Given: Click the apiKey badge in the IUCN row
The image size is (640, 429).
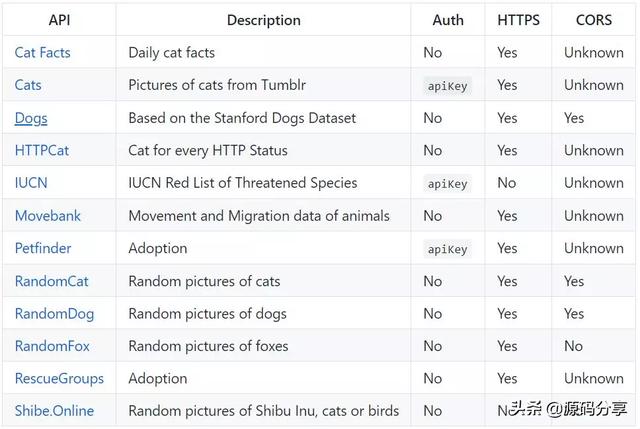Looking at the screenshot, I should tap(447, 184).
